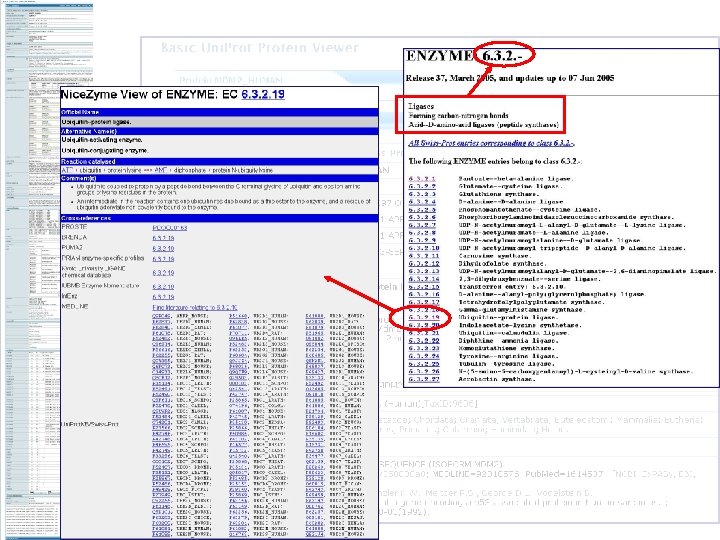Click 'Ubiquitin-activating enzyme.' alternative name
This screenshot has width=720, height=540.
[x=102, y=140]
